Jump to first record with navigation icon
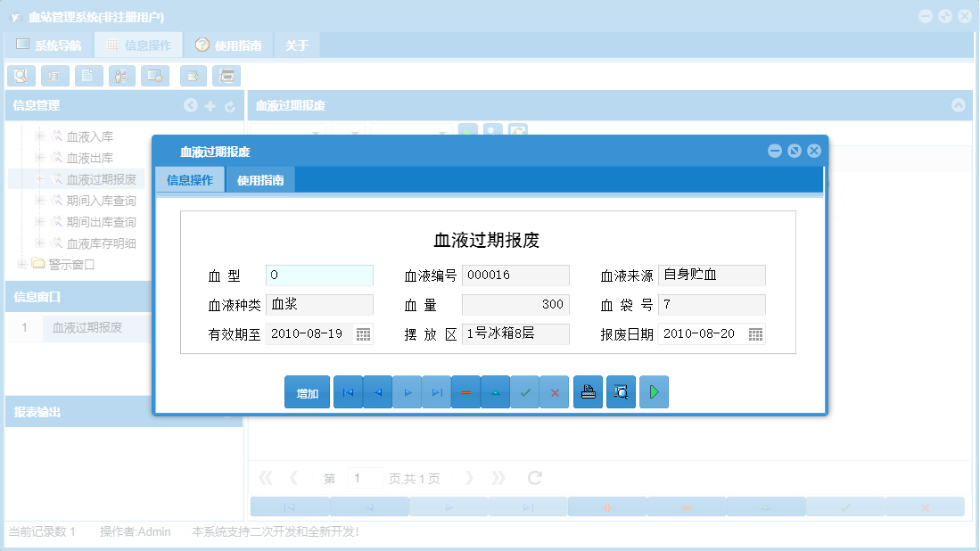 [x=348, y=391]
